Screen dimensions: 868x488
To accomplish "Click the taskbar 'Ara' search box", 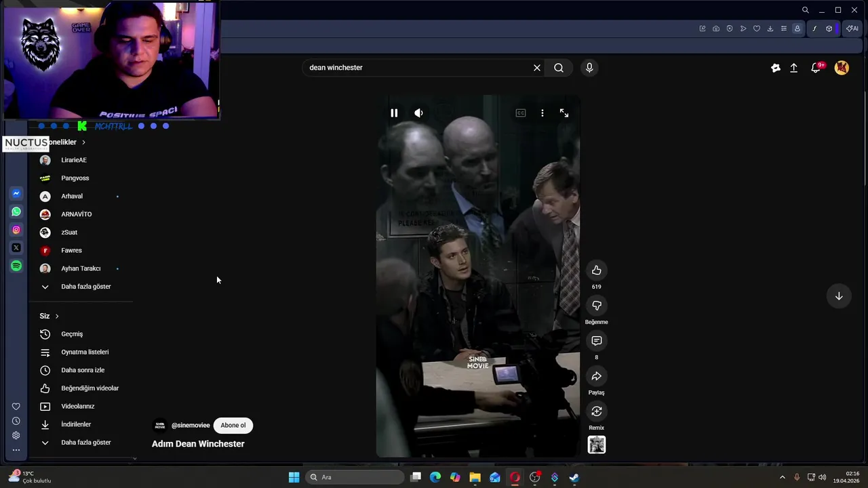I will tap(356, 477).
